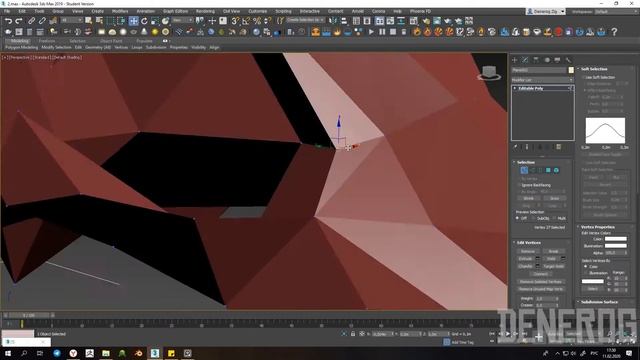This screenshot has height=360, width=640.
Task: Open the Rendering menu
Action: (205, 11)
